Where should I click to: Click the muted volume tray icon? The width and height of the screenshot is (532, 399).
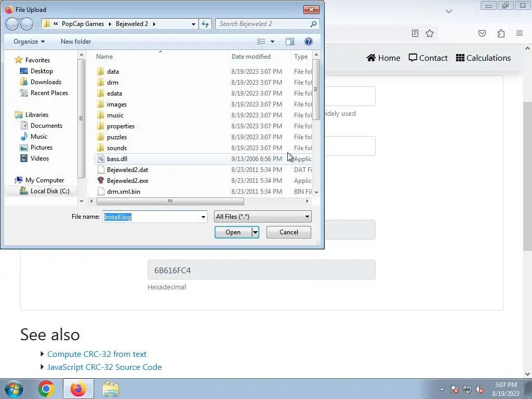[480, 389]
